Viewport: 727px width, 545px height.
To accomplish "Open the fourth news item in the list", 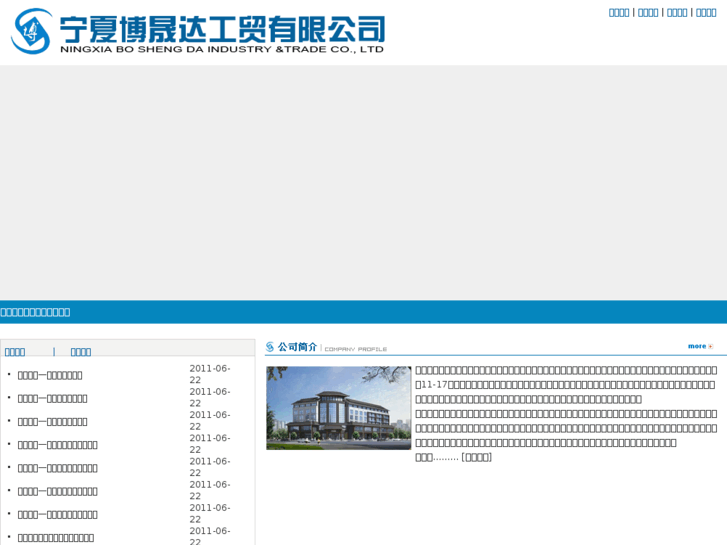I will coord(57,445).
